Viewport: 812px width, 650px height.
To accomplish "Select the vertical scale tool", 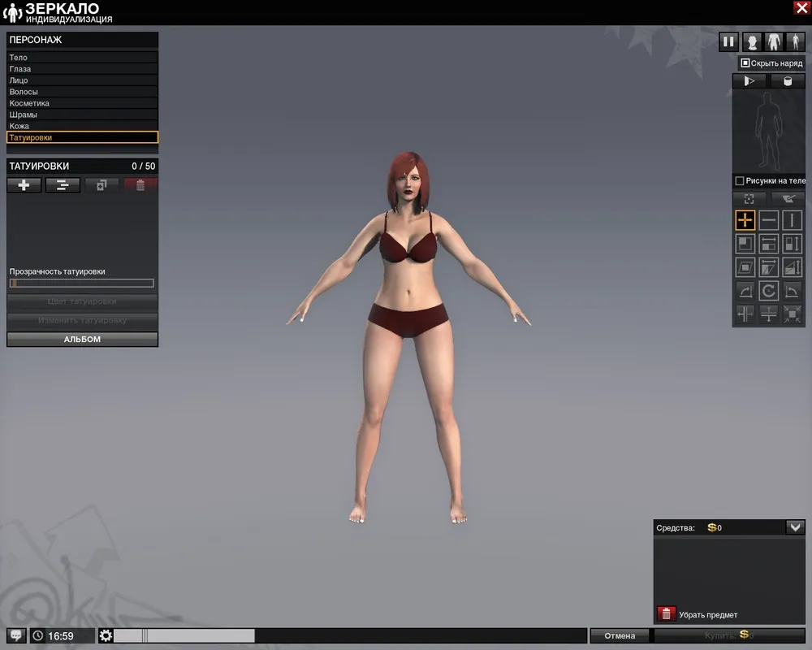I will point(793,244).
